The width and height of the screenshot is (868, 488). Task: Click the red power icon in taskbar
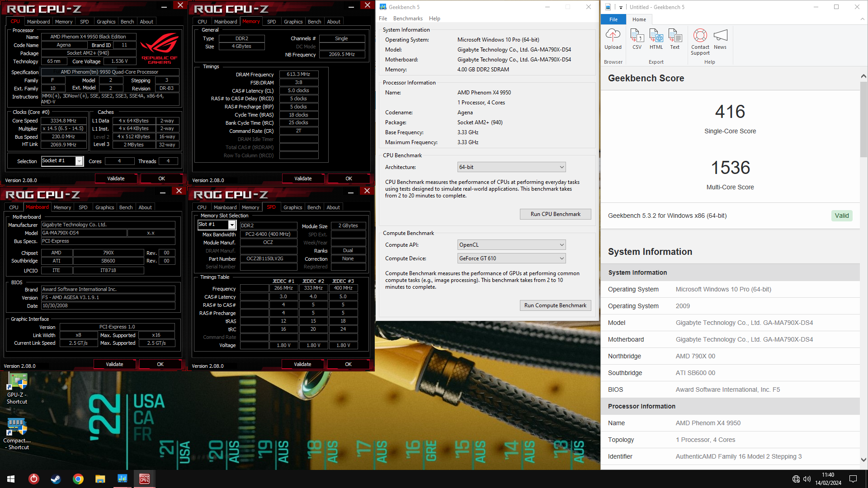point(34,479)
